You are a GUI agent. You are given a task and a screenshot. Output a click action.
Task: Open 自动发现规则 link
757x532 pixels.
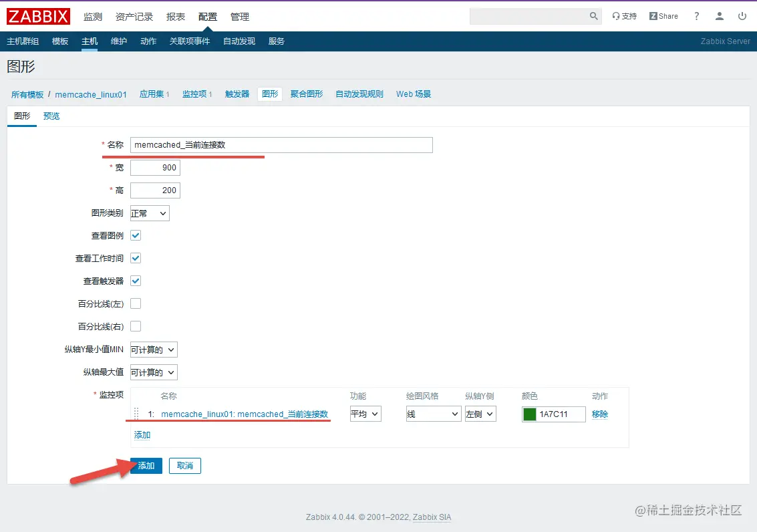[x=359, y=94]
